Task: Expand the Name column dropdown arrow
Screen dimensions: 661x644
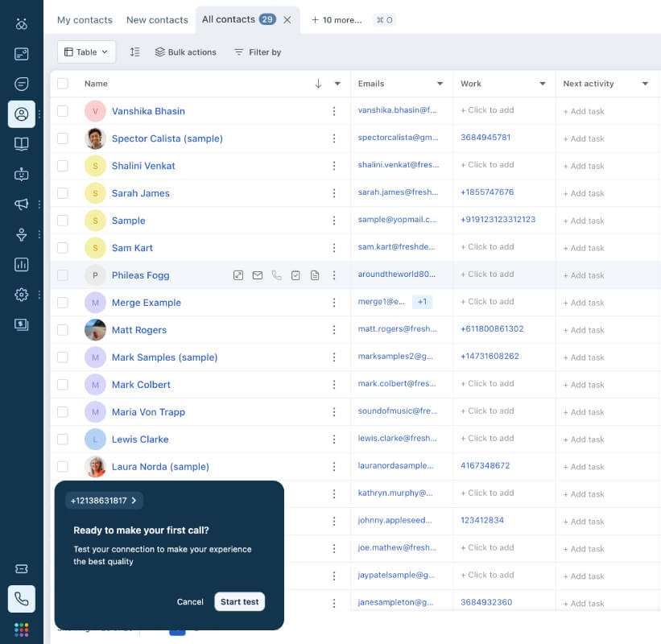Action: 337,84
